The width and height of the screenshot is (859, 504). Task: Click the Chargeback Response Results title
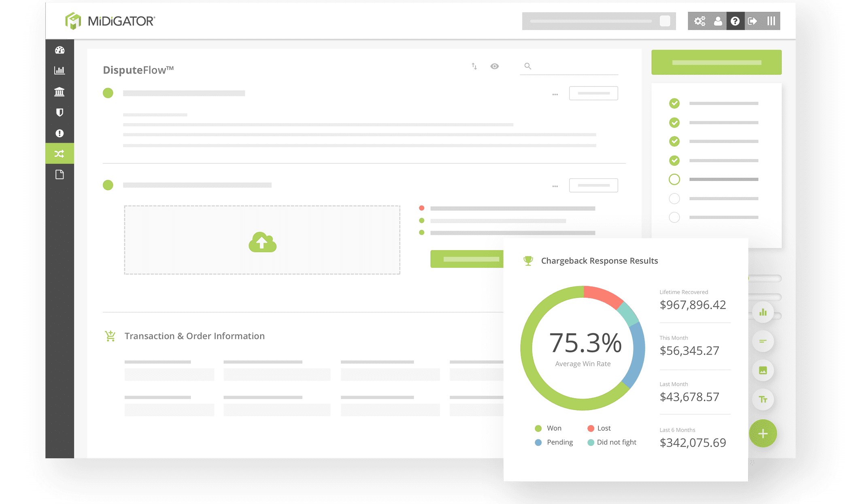(600, 261)
